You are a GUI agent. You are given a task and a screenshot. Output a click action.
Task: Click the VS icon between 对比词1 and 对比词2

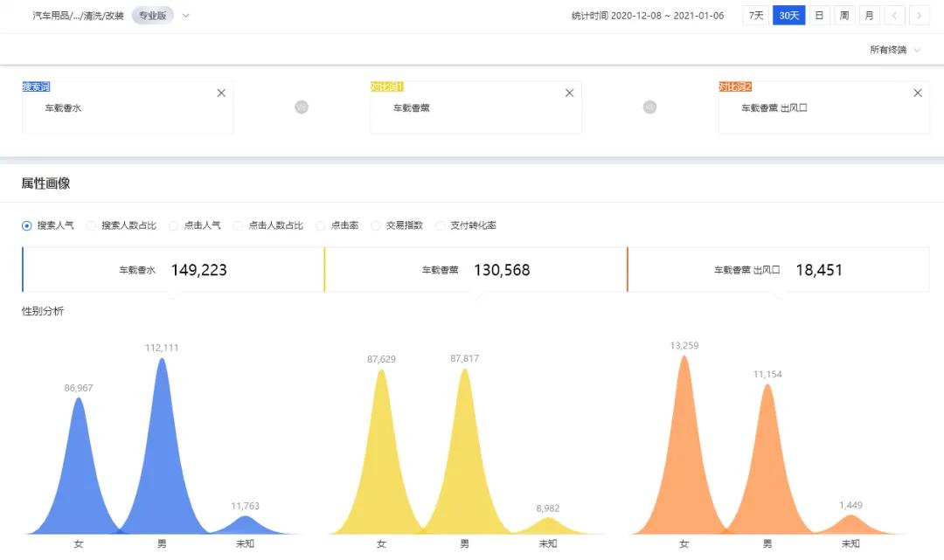point(649,107)
